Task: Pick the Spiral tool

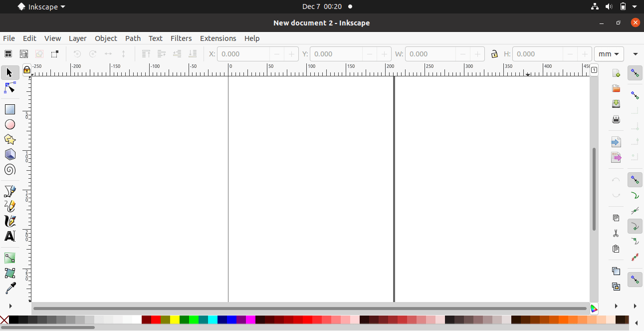Action: pyautogui.click(x=9, y=170)
